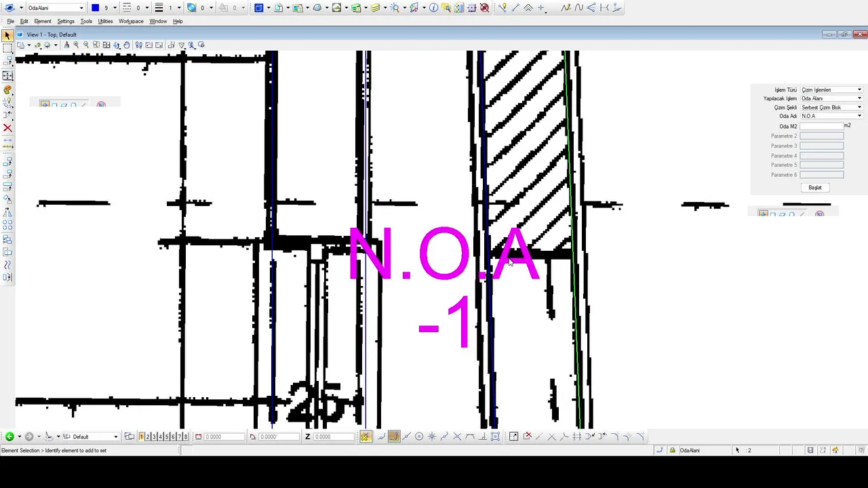Click the Keypoint snap icon
The height and width of the screenshot is (488, 868).
(x=393, y=436)
